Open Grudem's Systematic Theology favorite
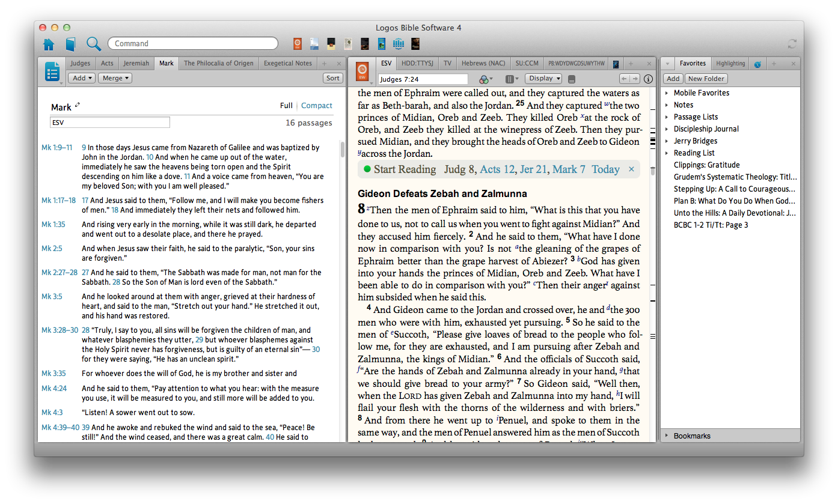This screenshot has height=504, width=838. 735,177
